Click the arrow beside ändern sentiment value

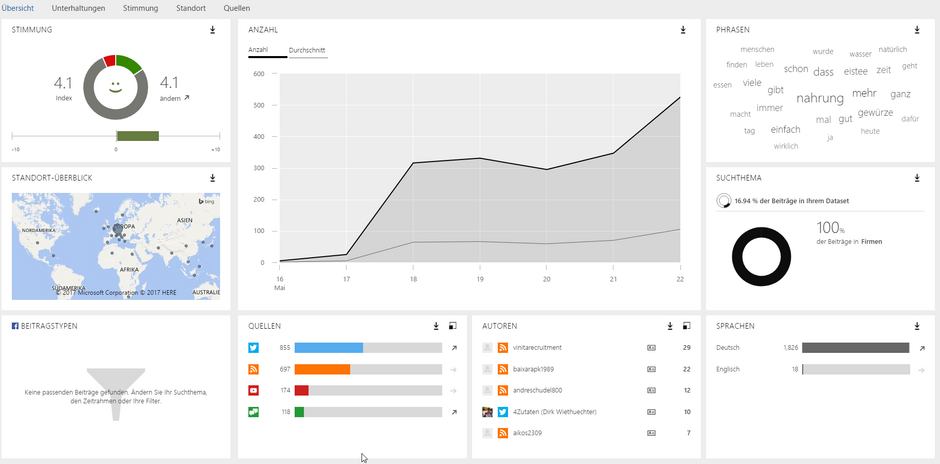(186, 98)
